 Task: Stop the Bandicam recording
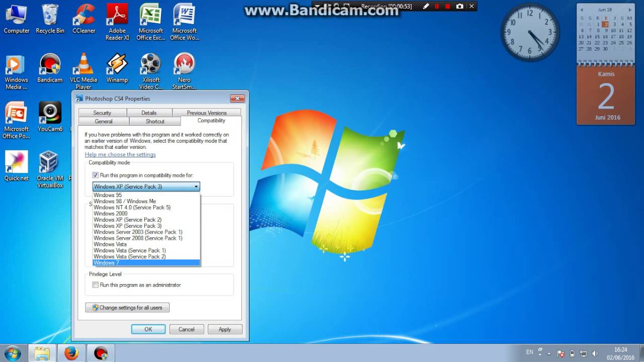tap(447, 6)
